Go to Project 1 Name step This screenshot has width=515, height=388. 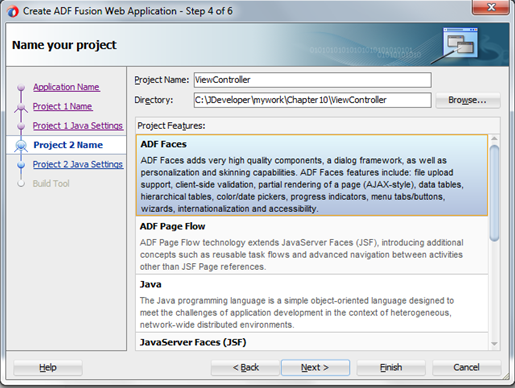tap(62, 107)
